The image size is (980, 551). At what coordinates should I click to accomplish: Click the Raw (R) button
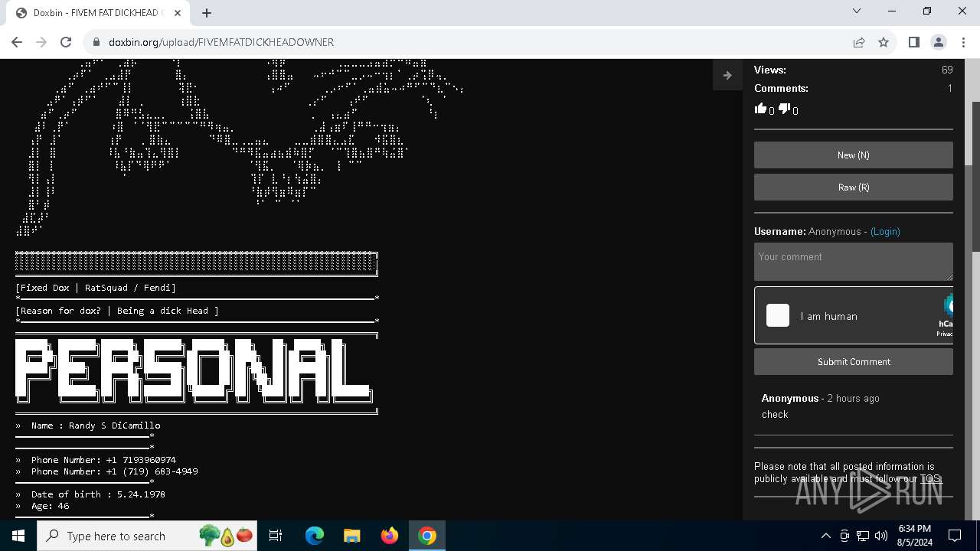pos(854,187)
